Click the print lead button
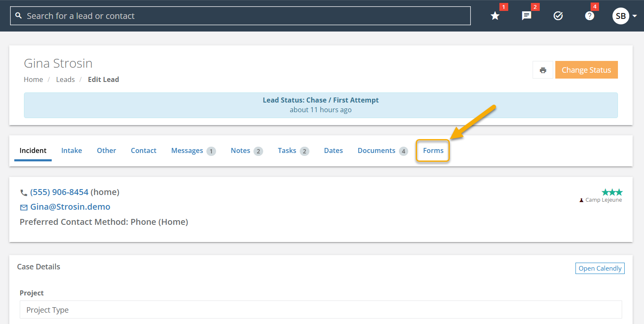The height and width of the screenshot is (324, 644). [x=543, y=70]
